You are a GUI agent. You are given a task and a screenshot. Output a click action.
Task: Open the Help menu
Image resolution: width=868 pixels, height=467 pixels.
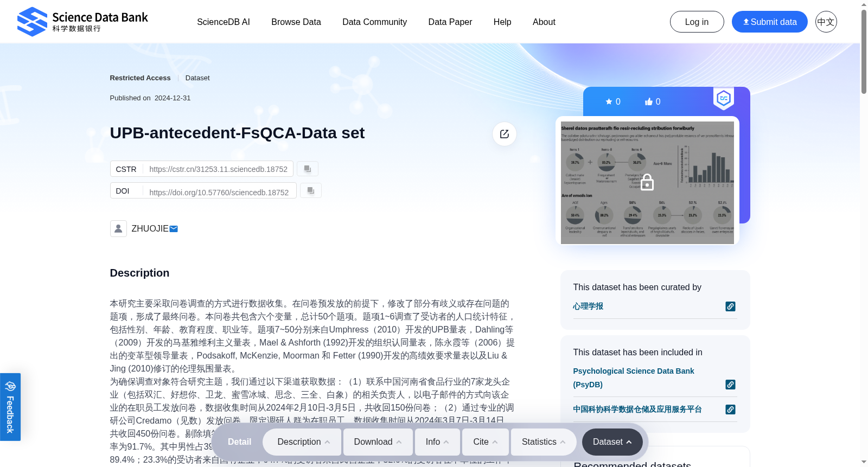point(502,22)
